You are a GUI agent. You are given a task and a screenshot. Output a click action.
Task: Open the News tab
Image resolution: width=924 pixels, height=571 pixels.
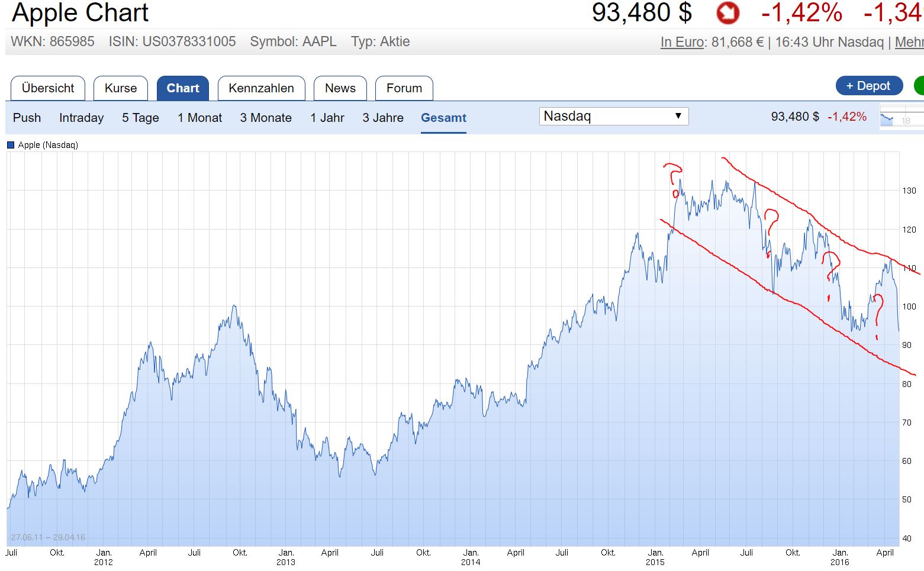[x=340, y=88]
